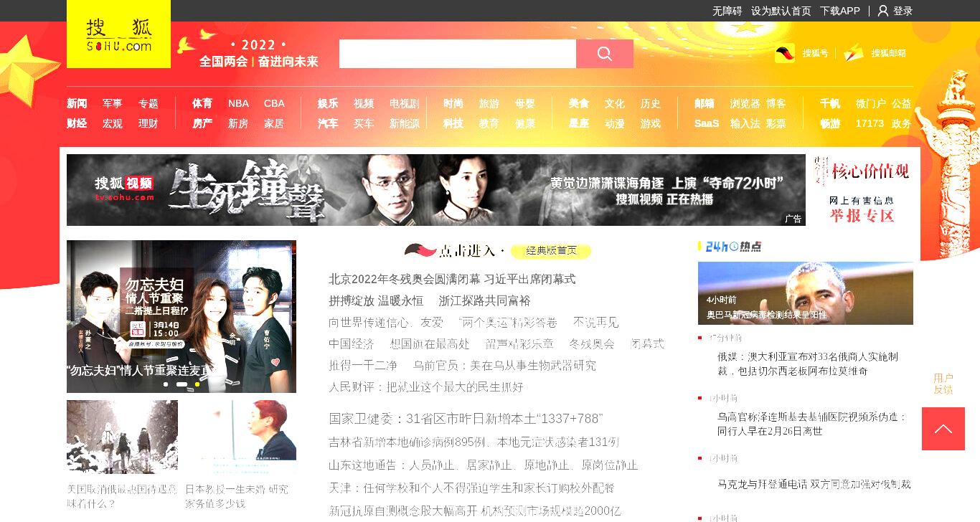
Task: Click 设为默认首页 link
Action: coord(781,11)
